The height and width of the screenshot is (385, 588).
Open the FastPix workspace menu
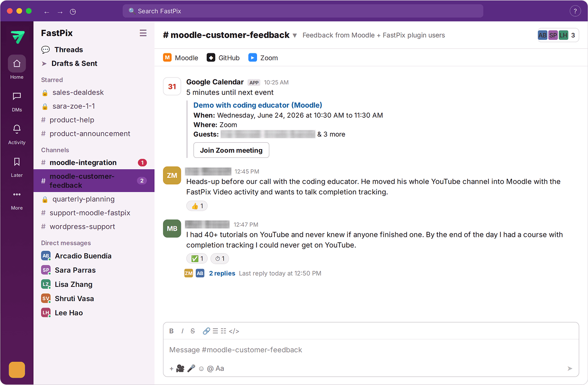point(57,33)
